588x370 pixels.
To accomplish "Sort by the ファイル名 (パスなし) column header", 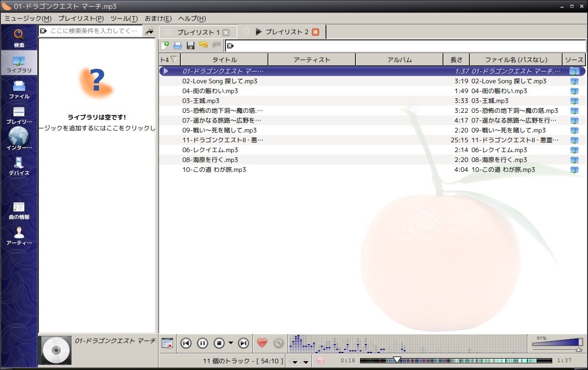I will point(516,60).
